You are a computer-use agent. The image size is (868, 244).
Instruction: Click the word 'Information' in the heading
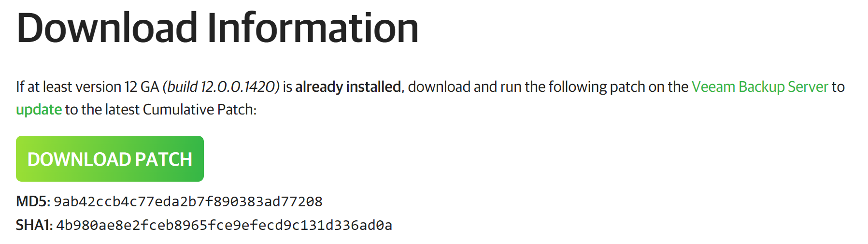click(313, 28)
